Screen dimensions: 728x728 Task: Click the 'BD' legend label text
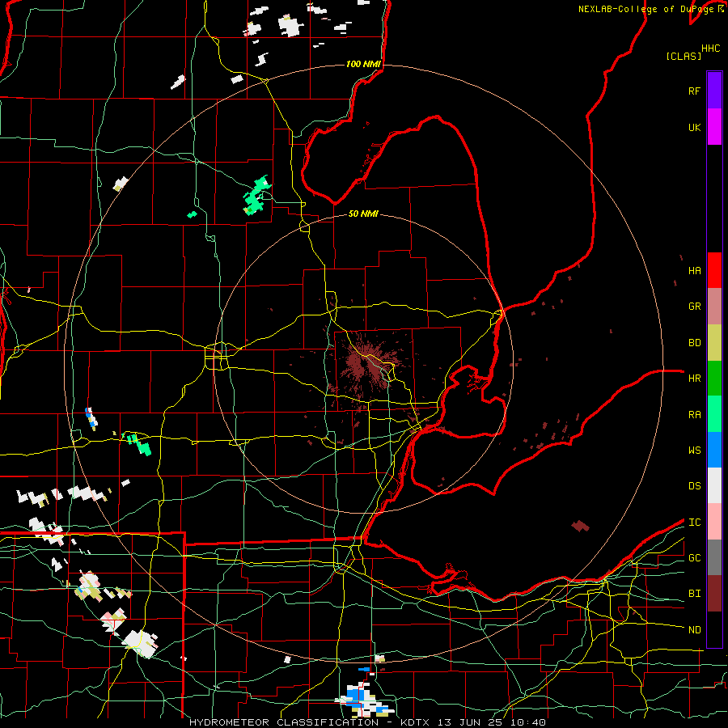click(694, 343)
